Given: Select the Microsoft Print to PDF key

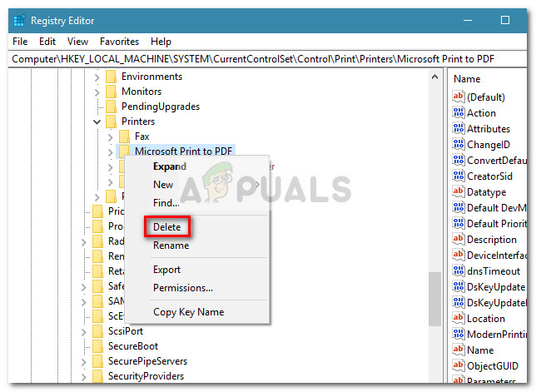Looking at the screenshot, I should (x=183, y=151).
